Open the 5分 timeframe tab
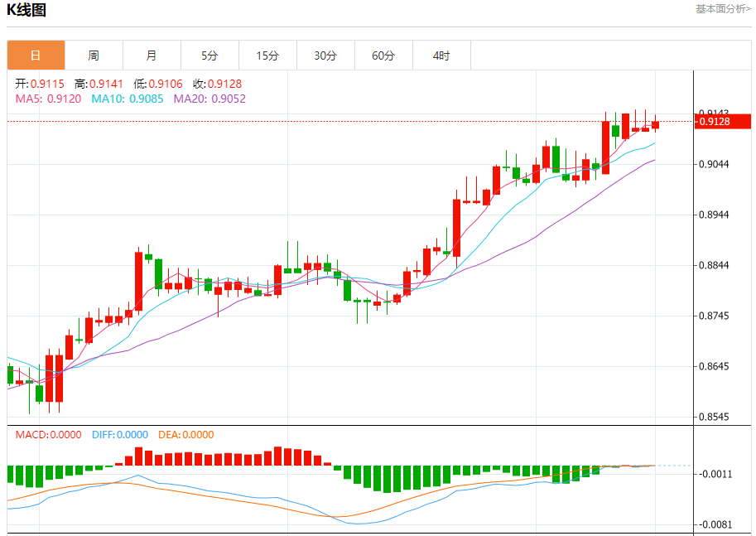The image size is (756, 536). click(x=209, y=56)
